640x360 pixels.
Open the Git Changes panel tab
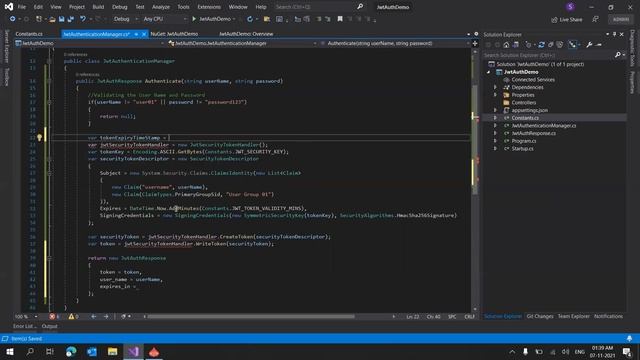[x=540, y=316]
